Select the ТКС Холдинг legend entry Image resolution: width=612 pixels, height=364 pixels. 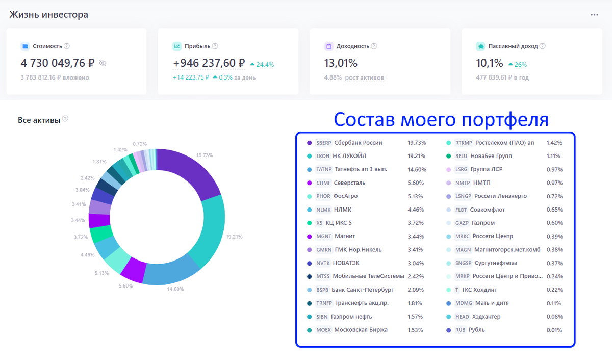(504, 290)
